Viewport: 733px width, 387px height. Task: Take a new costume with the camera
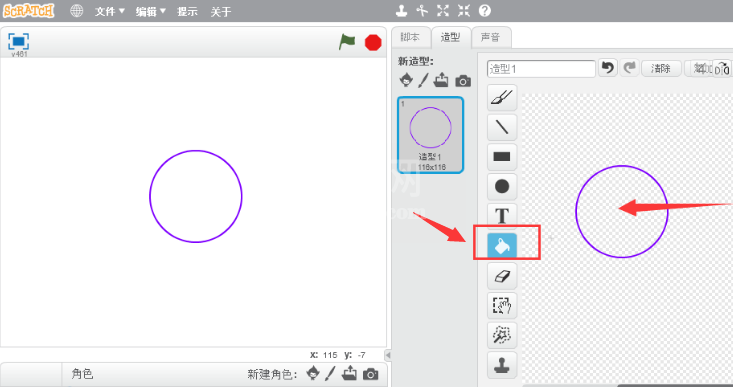click(463, 81)
